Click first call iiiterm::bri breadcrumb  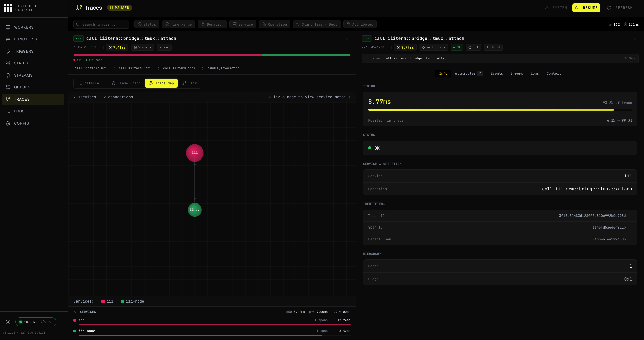tap(92, 68)
